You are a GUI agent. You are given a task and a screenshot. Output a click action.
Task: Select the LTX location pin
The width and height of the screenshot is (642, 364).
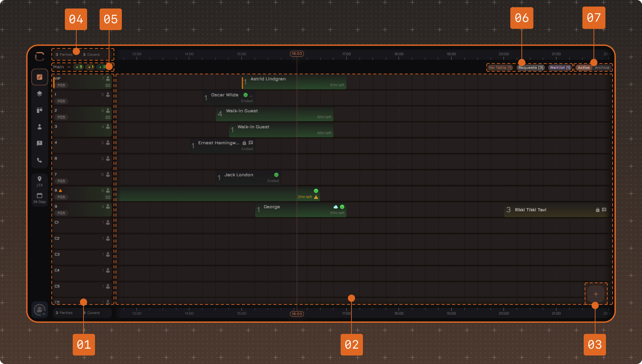click(x=40, y=181)
